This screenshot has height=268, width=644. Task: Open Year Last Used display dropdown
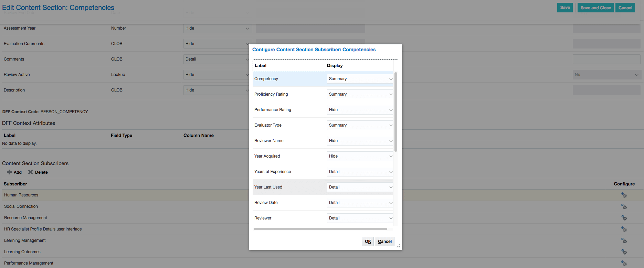click(x=360, y=187)
